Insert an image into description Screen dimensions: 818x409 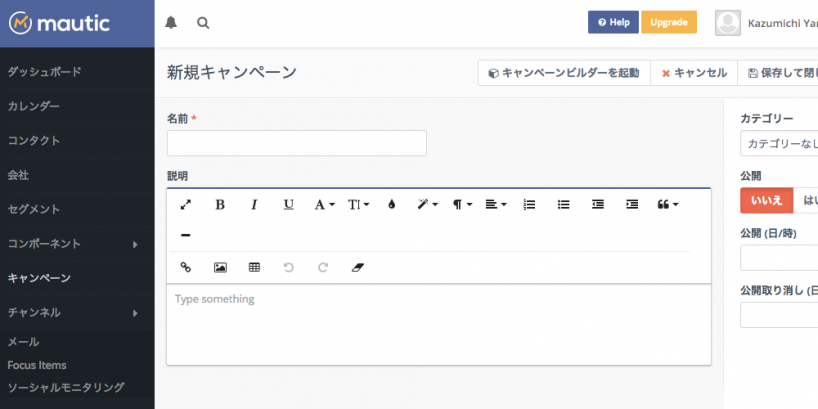click(x=220, y=267)
